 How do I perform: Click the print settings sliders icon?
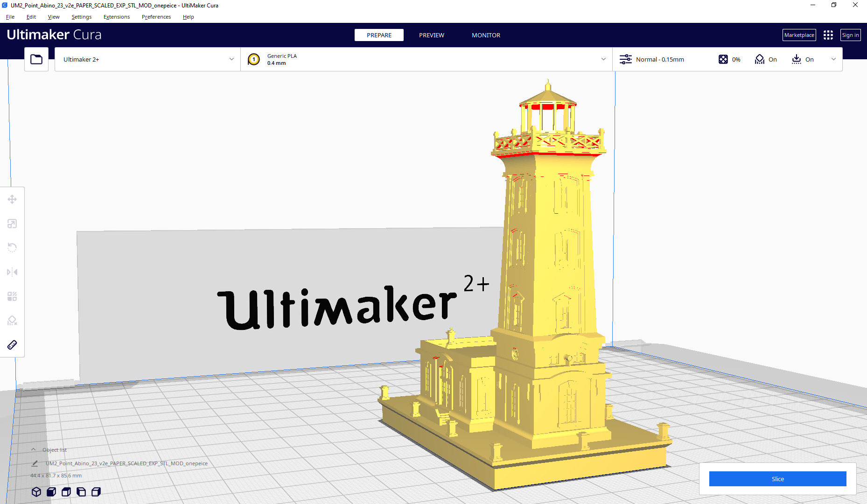[625, 59]
